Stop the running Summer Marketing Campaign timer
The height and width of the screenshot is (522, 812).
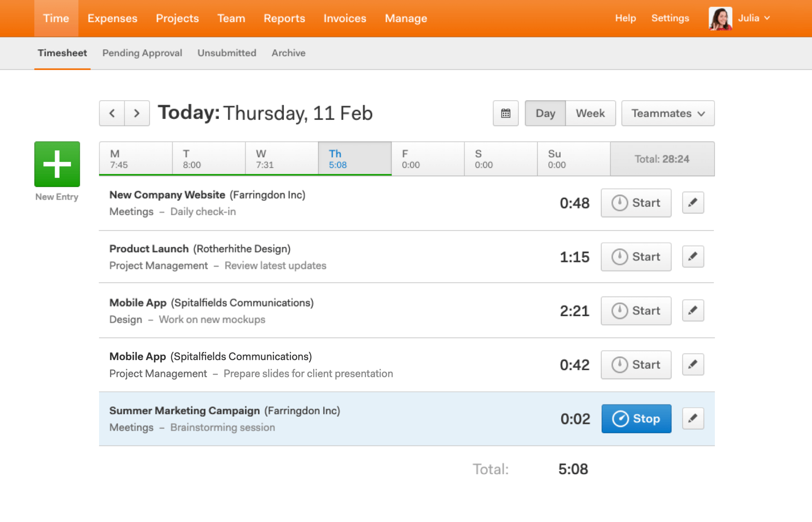click(x=636, y=419)
